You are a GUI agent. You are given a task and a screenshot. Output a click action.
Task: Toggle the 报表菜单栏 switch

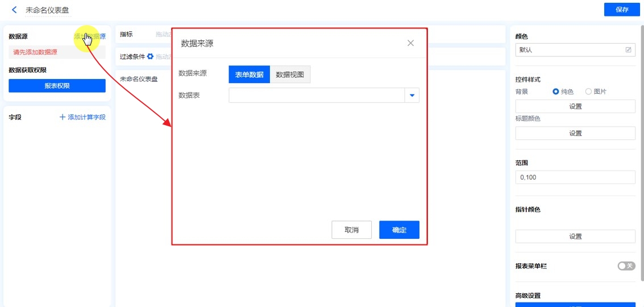(626, 266)
